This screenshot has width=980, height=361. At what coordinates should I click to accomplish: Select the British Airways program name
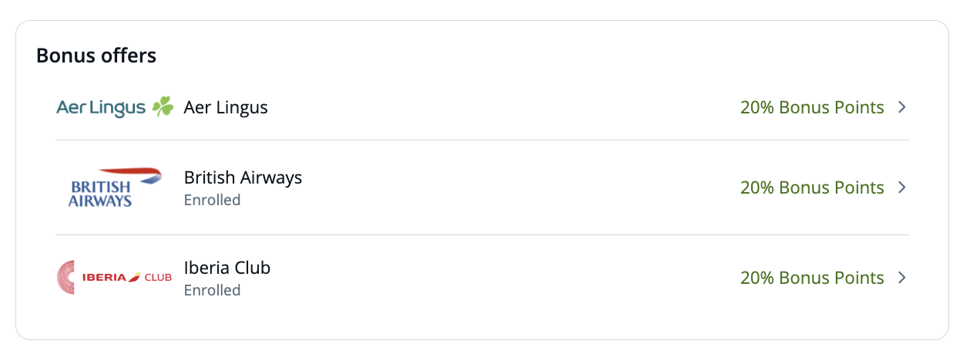click(x=243, y=177)
